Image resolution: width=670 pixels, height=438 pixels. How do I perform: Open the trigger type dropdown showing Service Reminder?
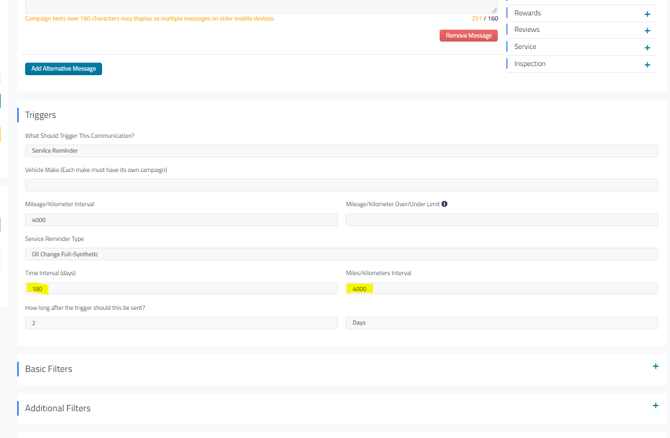coord(341,151)
